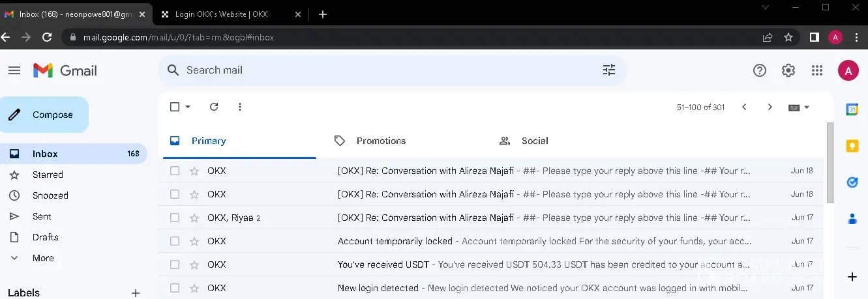Refresh the inbox mail list
The width and height of the screenshot is (868, 299).
tap(214, 107)
